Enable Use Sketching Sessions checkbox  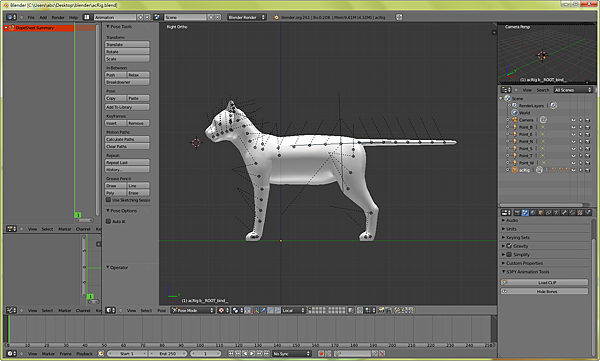click(x=108, y=200)
